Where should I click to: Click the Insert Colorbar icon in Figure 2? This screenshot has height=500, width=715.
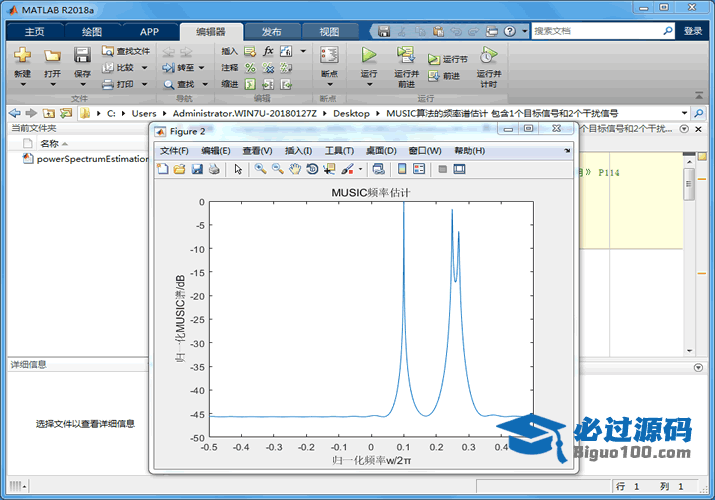(x=402, y=169)
